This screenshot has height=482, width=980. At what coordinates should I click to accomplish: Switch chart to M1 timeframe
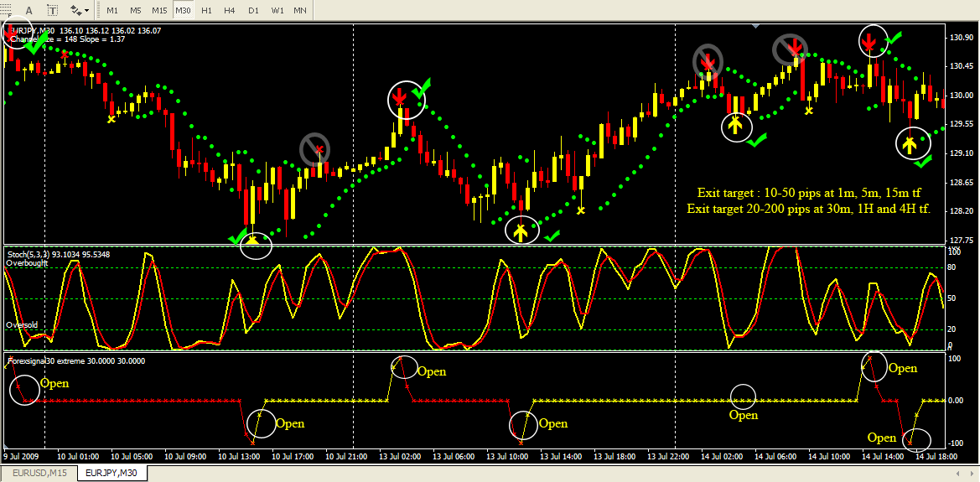[x=112, y=10]
